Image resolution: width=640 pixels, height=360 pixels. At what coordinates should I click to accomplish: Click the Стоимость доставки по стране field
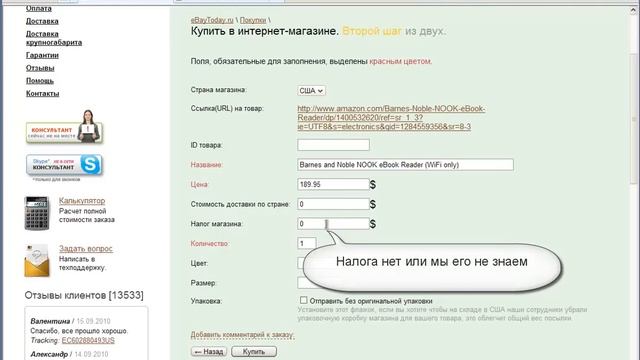[333, 204]
